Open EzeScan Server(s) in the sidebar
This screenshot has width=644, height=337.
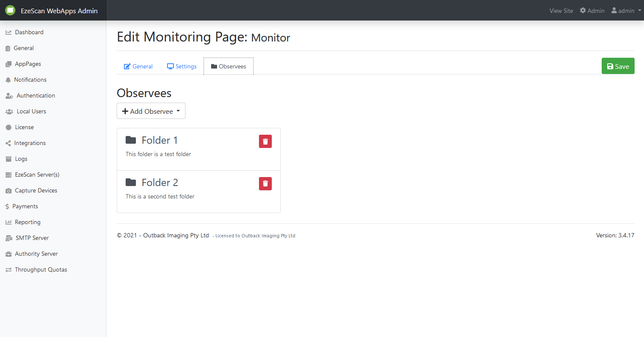pyautogui.click(x=37, y=174)
